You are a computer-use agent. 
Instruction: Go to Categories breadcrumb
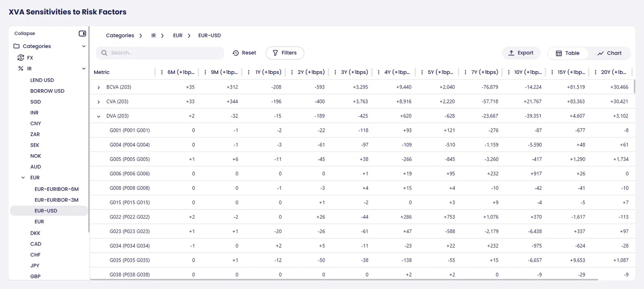(120, 35)
